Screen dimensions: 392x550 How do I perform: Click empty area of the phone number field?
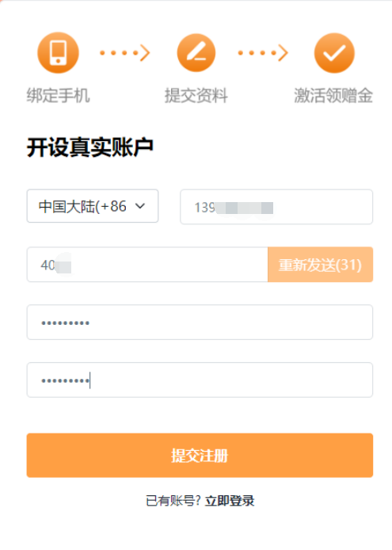pos(322,207)
